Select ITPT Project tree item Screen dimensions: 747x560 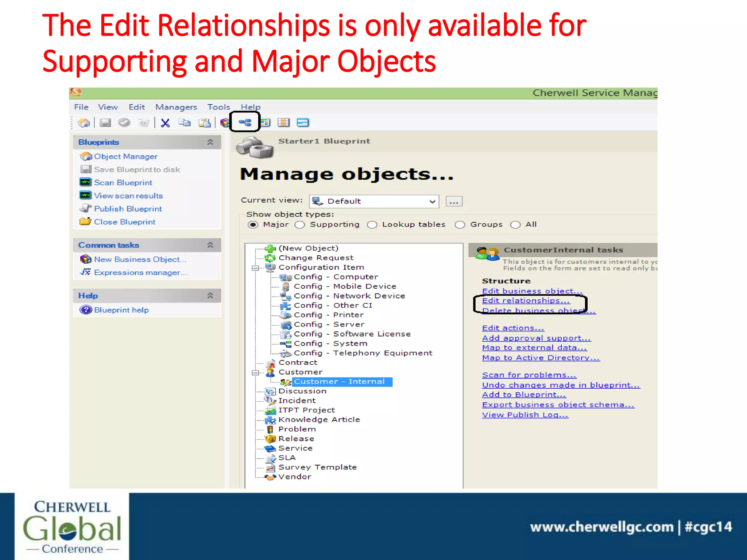[x=306, y=410]
